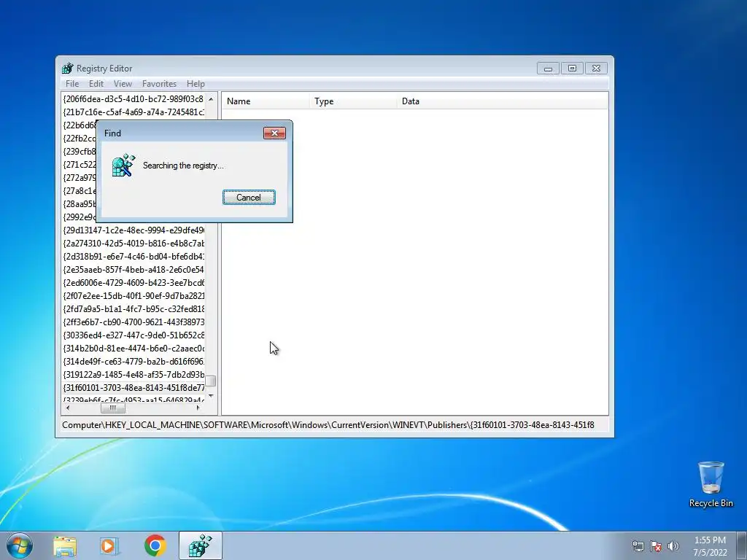Click the volume speaker icon
The height and width of the screenshot is (560, 747).
point(673,546)
